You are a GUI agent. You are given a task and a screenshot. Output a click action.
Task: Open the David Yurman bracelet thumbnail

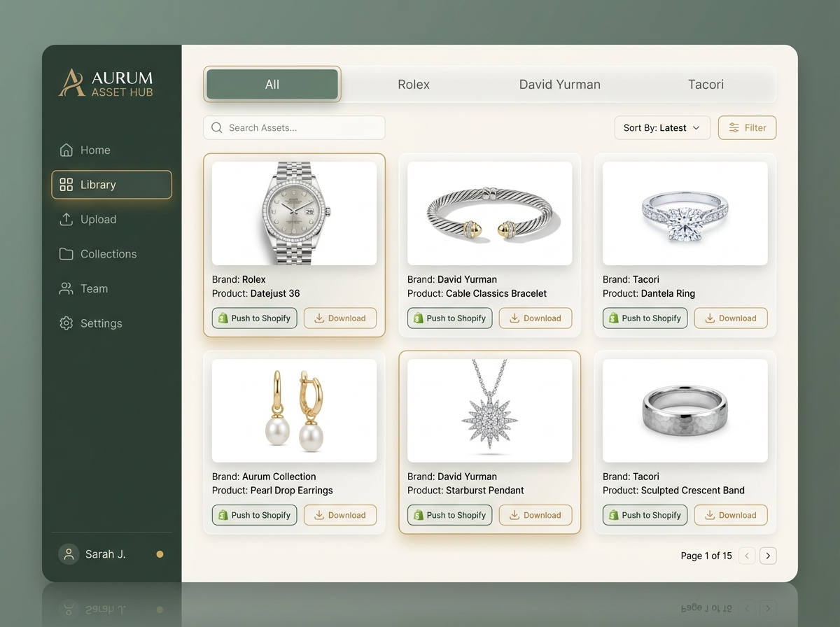[x=489, y=213]
